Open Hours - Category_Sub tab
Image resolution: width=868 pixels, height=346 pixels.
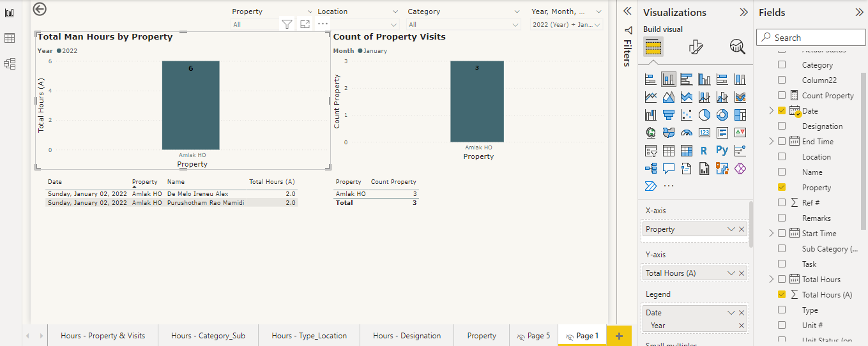[x=208, y=335]
